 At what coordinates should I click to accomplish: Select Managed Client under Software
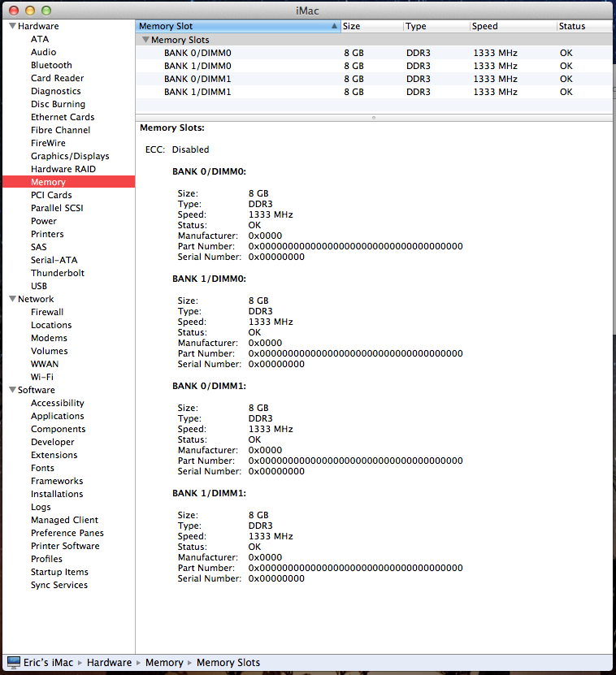(x=65, y=520)
